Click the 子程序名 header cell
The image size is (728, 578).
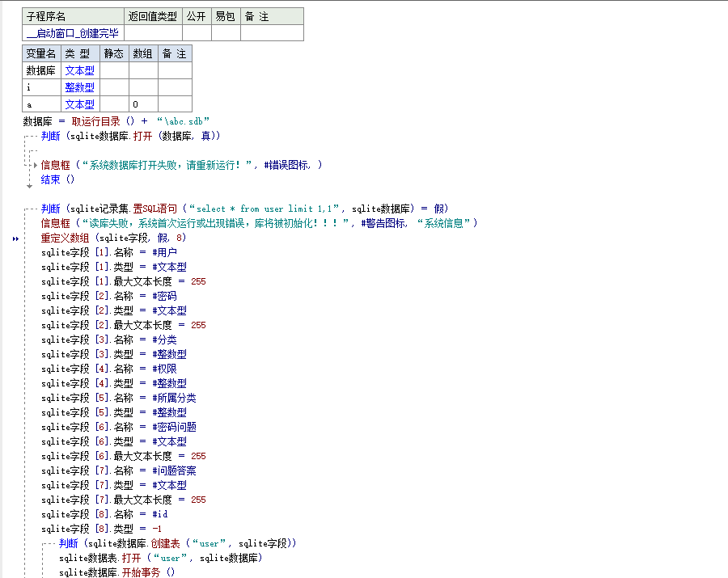coord(73,16)
